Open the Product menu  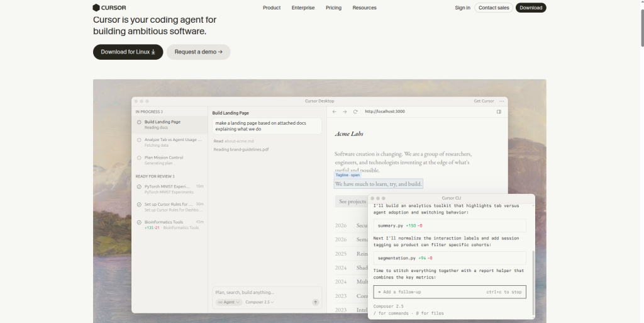(x=272, y=8)
